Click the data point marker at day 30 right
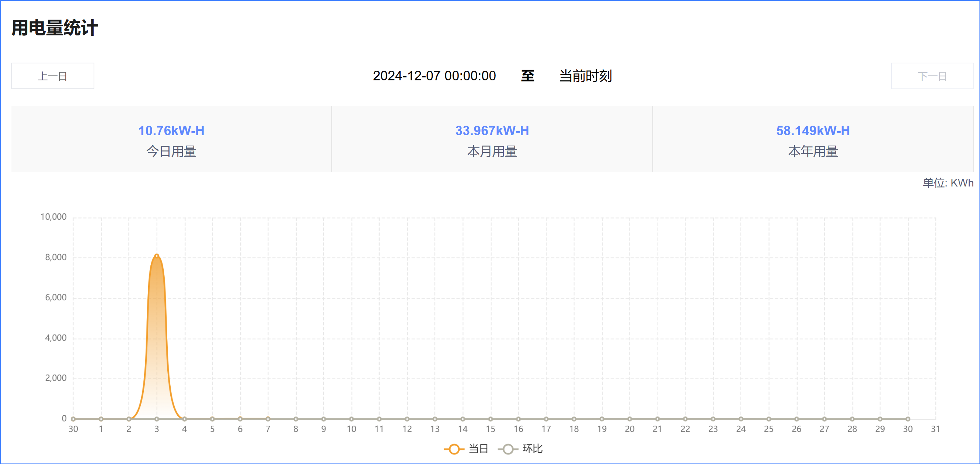980x464 pixels. coord(908,419)
